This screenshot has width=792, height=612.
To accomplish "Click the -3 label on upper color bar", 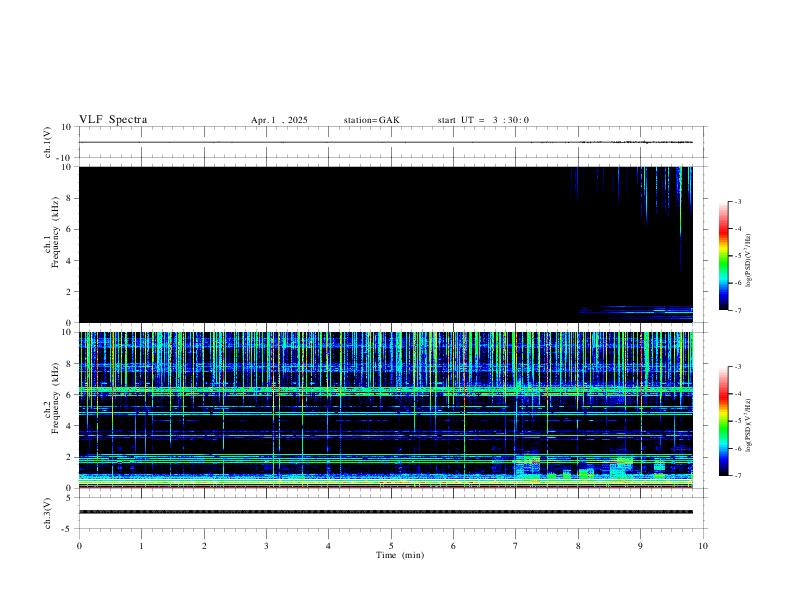I will [x=737, y=201].
